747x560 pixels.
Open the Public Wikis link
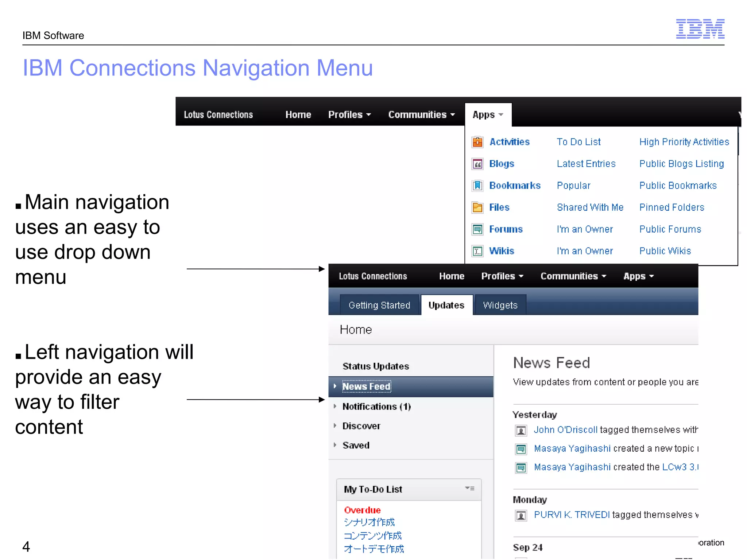click(x=665, y=251)
